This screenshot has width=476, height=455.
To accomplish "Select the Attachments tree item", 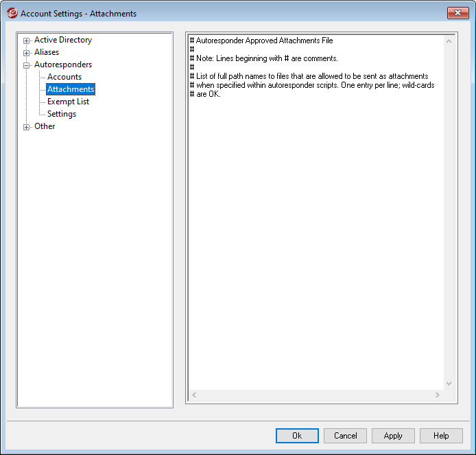I will [x=71, y=89].
